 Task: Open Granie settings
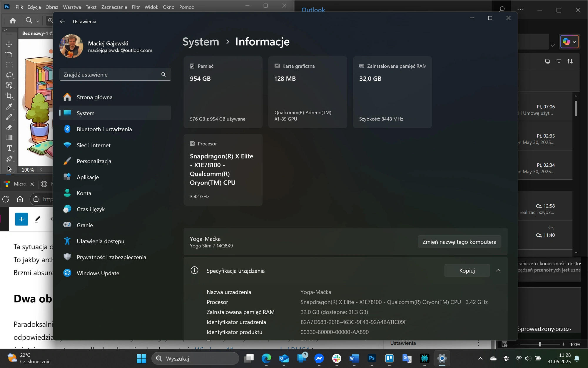tap(115, 225)
